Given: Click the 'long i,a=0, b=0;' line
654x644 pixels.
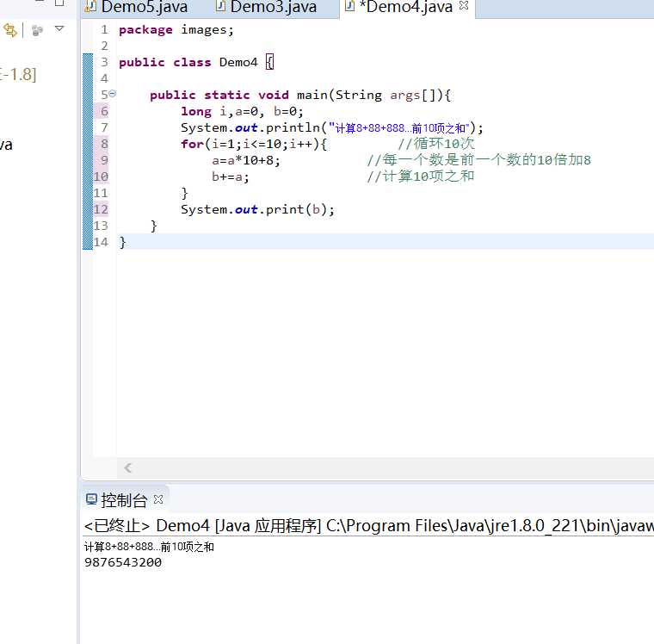Looking at the screenshot, I should tap(243, 111).
